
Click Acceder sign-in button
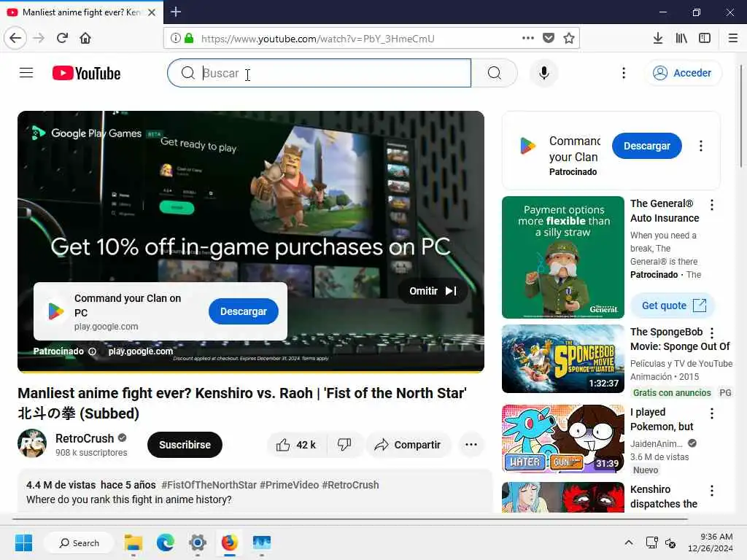pos(682,73)
